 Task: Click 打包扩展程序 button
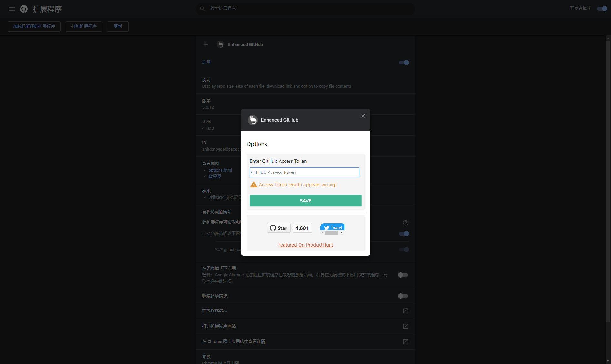(x=84, y=26)
